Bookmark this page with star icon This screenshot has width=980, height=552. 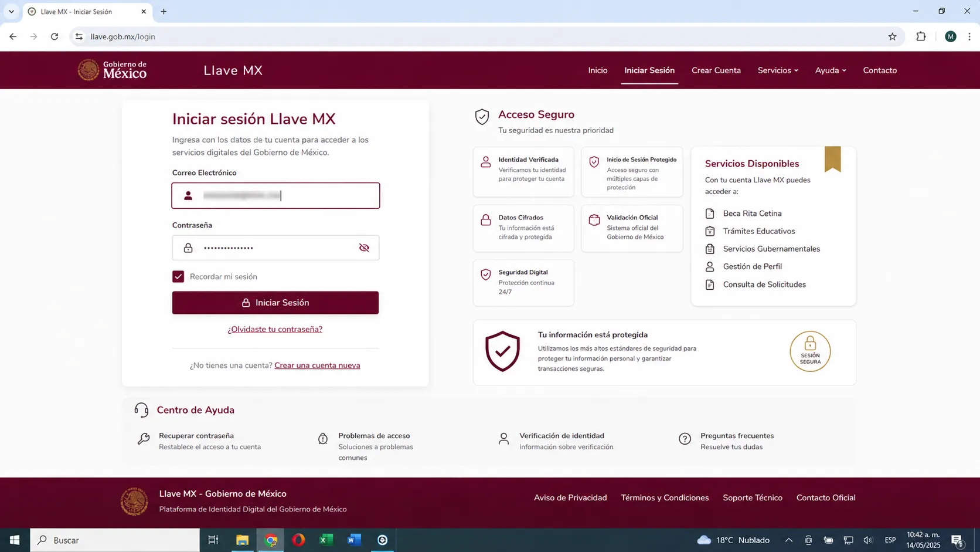892,36
